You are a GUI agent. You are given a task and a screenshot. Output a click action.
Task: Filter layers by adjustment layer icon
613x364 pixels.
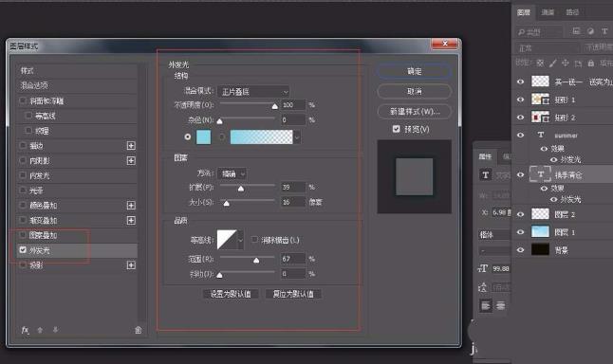(x=590, y=31)
